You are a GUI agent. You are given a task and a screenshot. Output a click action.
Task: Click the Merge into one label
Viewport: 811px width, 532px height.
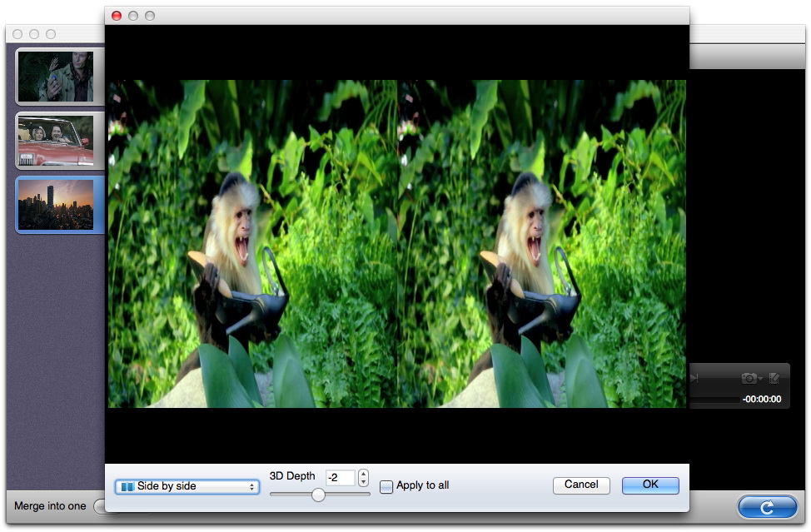pyautogui.click(x=50, y=506)
